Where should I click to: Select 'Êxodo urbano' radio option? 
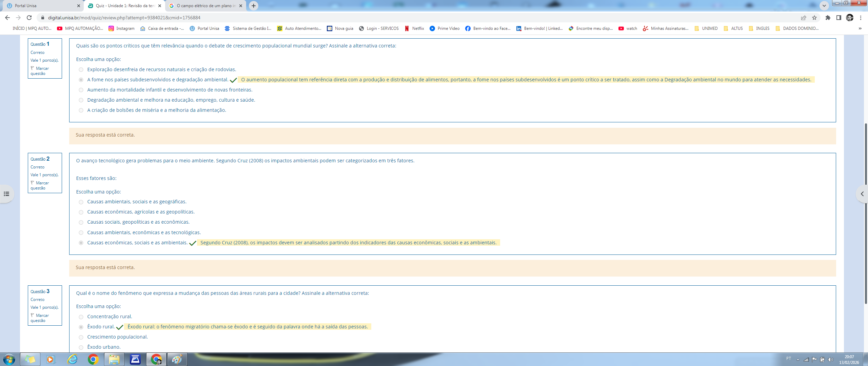81,347
